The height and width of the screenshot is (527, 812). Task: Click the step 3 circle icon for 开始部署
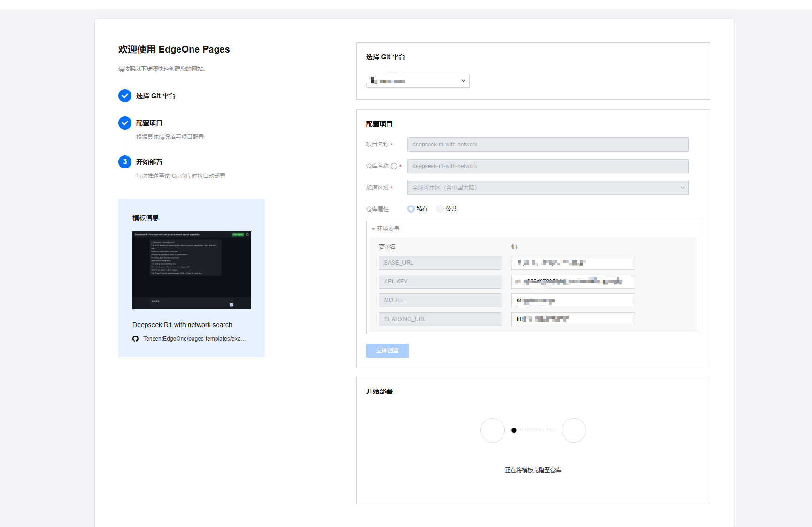pos(125,162)
